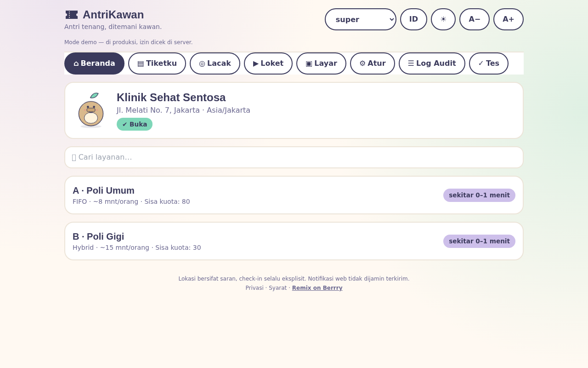Show the Layar tab
This screenshot has height=368, width=588.
point(321,63)
